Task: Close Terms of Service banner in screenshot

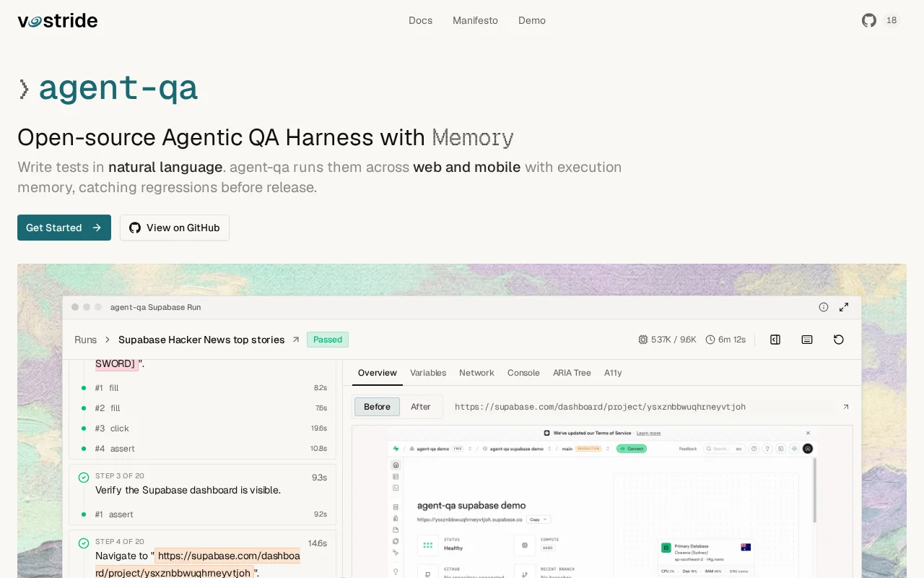Action: [808, 433]
